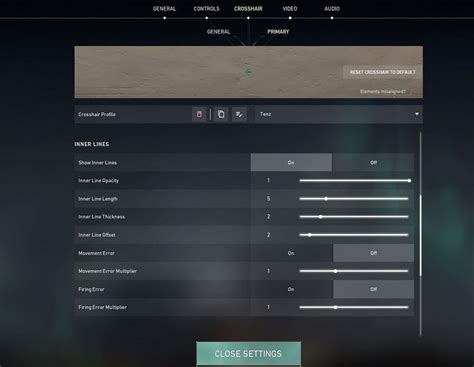Click Reset Crosshair to Default
This screenshot has width=474, height=367.
[x=382, y=72]
